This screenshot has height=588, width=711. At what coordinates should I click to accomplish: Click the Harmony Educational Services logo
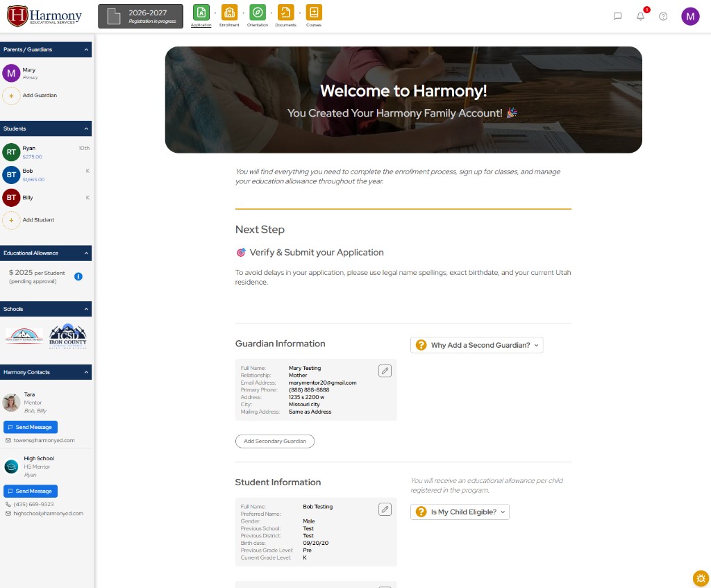tap(44, 16)
